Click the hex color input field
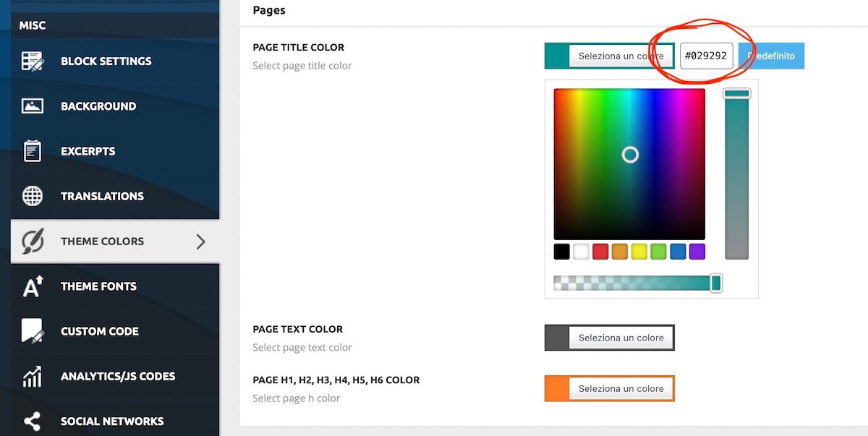 point(706,56)
